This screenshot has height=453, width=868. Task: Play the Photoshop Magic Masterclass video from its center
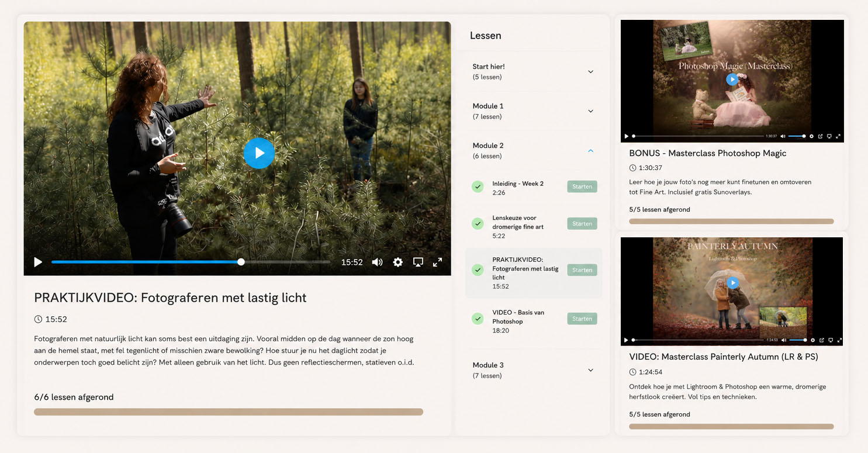pos(732,79)
